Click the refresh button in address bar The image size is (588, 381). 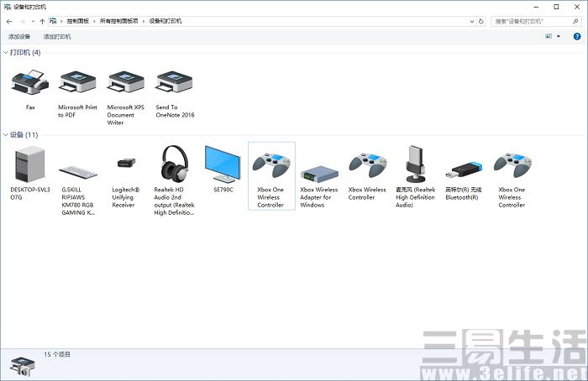[481, 21]
